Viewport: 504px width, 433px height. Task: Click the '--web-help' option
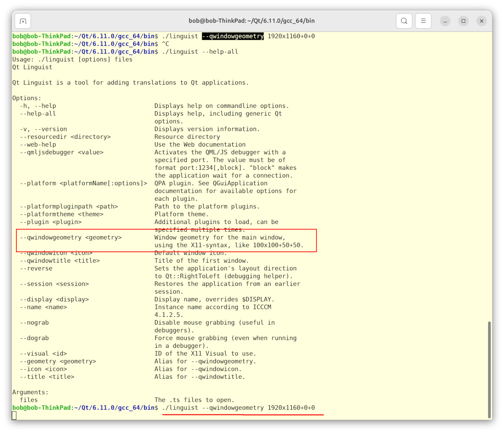point(38,144)
